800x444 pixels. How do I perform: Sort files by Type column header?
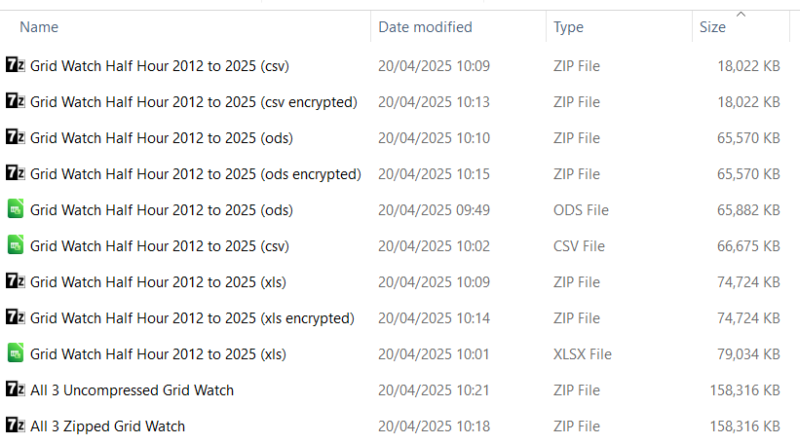568,27
